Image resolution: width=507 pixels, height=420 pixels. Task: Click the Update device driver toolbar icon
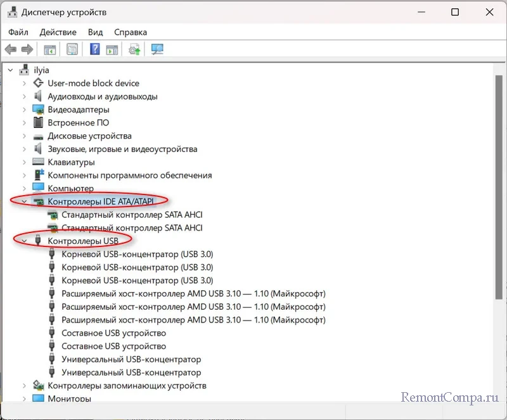(134, 49)
